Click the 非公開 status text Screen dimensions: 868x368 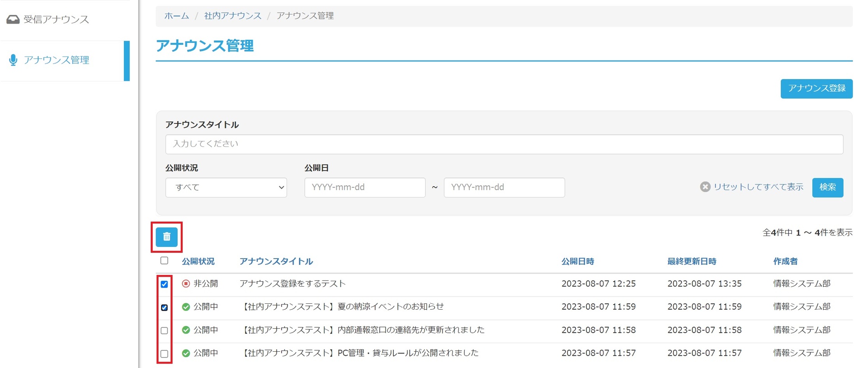coord(206,283)
